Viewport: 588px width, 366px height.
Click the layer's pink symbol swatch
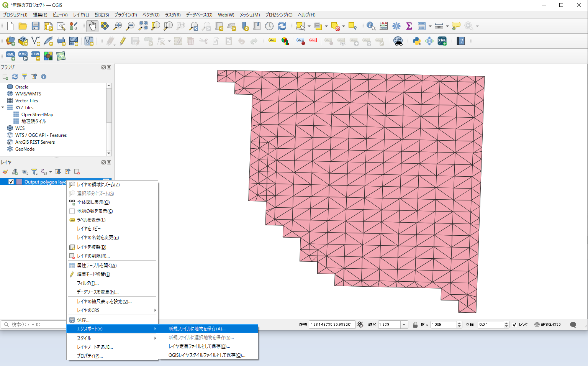[19, 182]
